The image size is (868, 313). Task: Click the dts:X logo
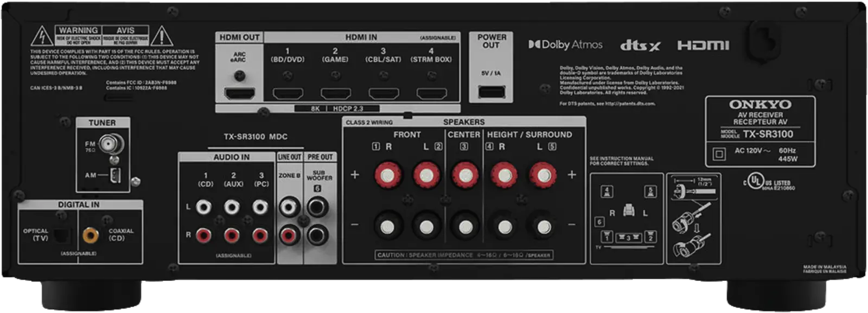click(640, 45)
